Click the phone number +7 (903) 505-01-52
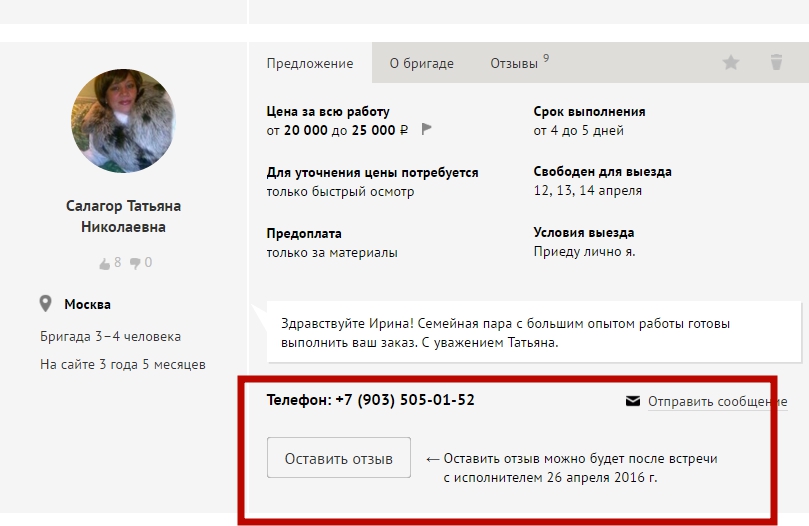This screenshot has height=526, width=809. point(404,400)
